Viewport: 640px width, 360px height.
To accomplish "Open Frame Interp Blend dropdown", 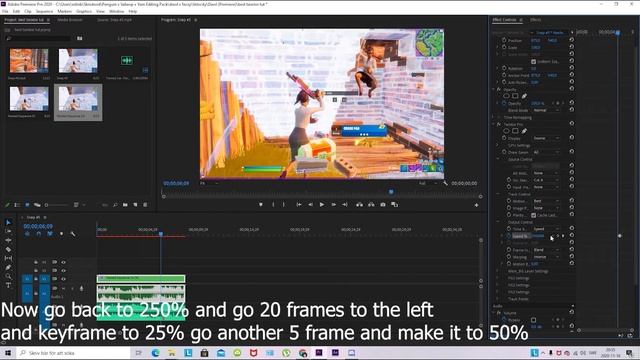I will [546, 250].
